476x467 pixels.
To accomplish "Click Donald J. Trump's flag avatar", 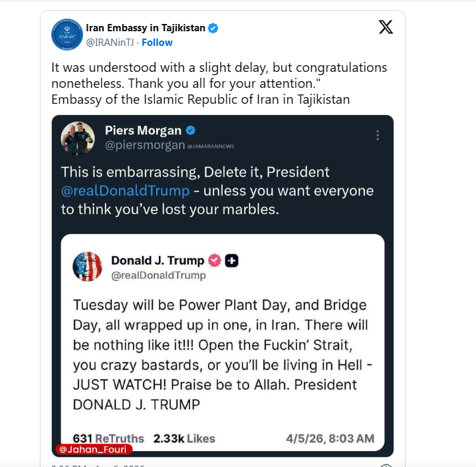I will click(x=87, y=267).
